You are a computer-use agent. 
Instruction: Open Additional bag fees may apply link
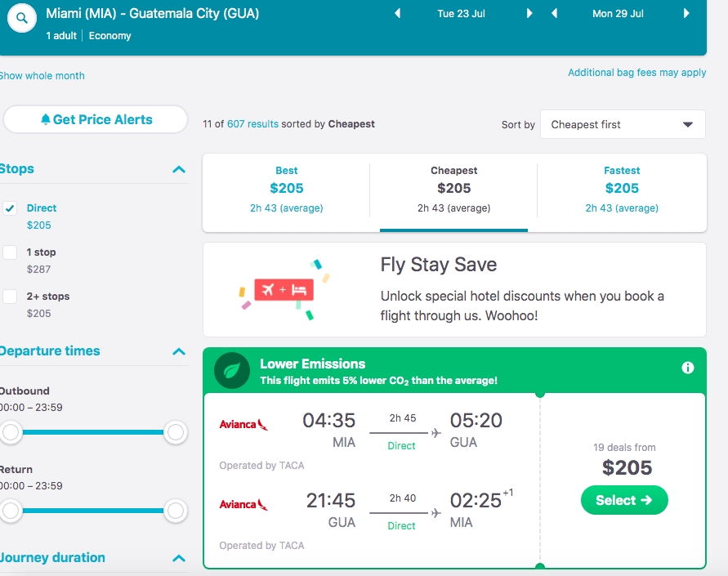(x=636, y=73)
